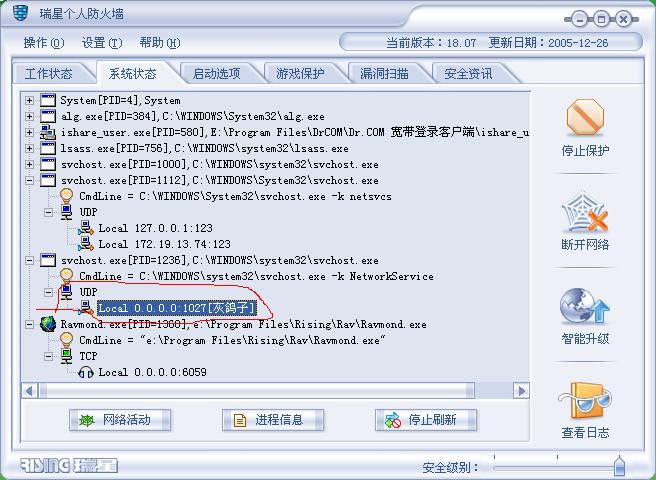
Task: Switch to the 启动选项 tab
Action: [x=217, y=74]
